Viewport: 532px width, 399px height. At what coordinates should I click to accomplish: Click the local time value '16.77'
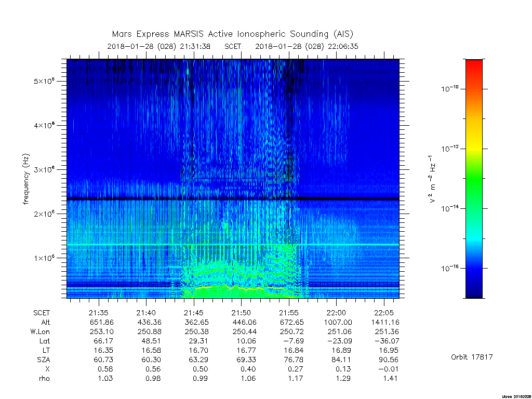click(246, 350)
